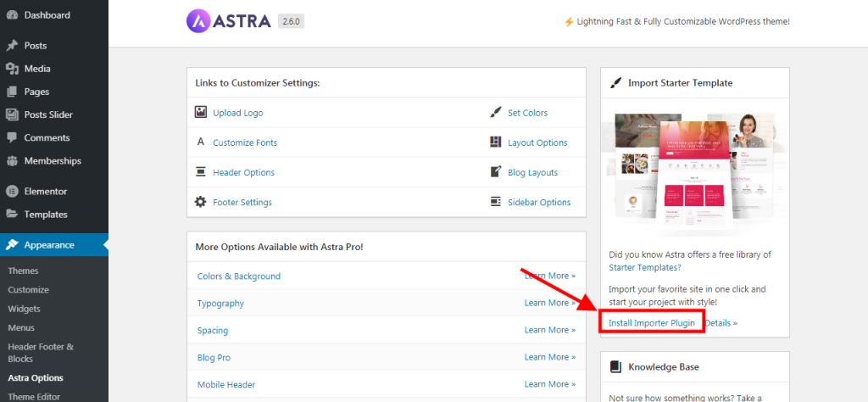Select the Appearance menu item
Viewport: 868px width, 402px height.
click(x=54, y=245)
